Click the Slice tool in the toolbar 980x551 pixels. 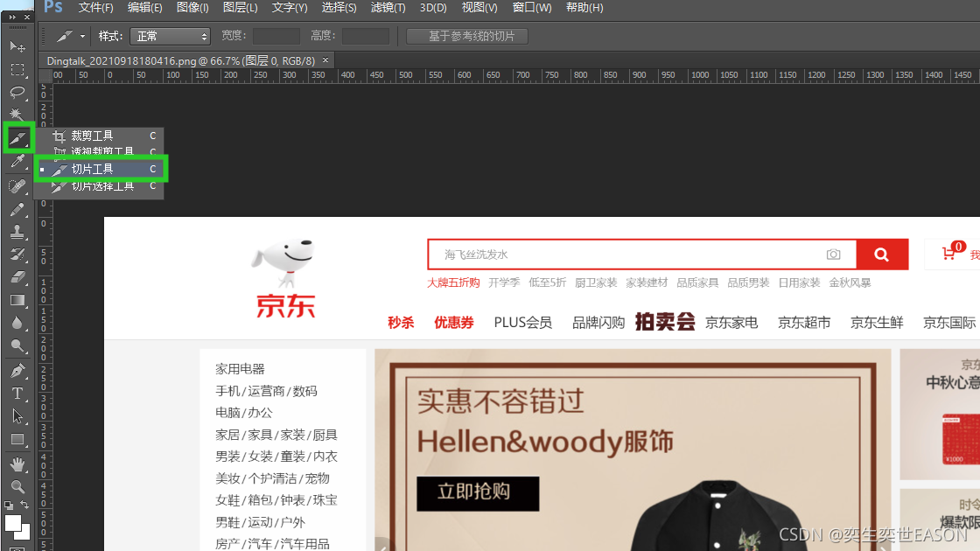pyautogui.click(x=18, y=138)
